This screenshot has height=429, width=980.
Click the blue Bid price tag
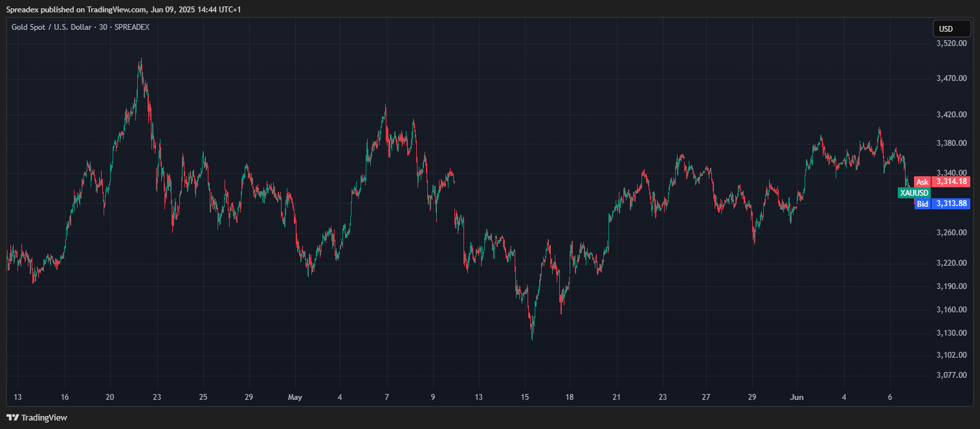(x=942, y=203)
